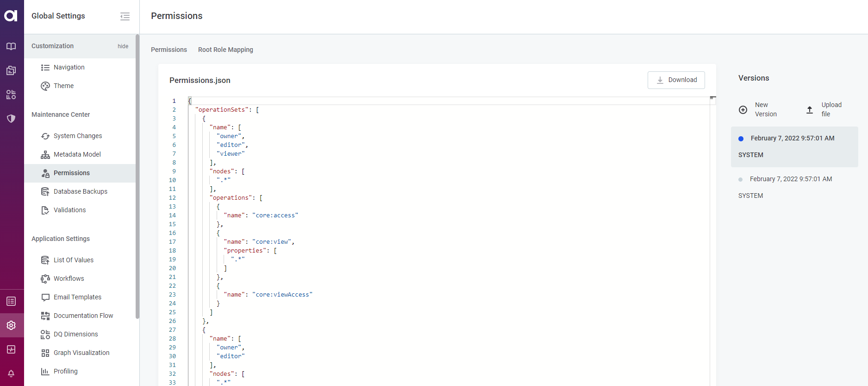Switch to the Permissions tab
Screen dimensions: 868x386
(169, 50)
